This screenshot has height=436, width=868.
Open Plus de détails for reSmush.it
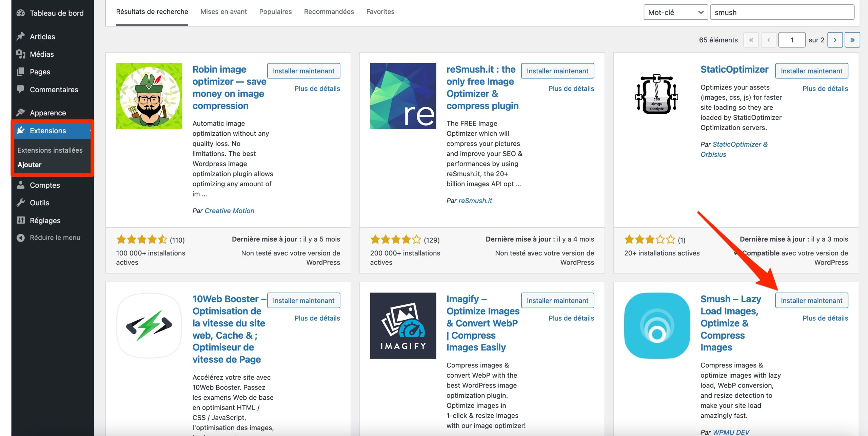pyautogui.click(x=571, y=89)
